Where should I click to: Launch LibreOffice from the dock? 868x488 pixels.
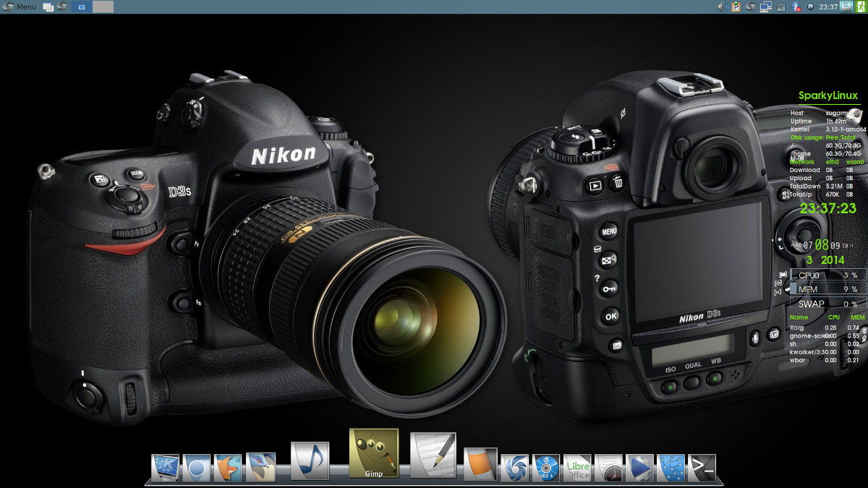[576, 467]
